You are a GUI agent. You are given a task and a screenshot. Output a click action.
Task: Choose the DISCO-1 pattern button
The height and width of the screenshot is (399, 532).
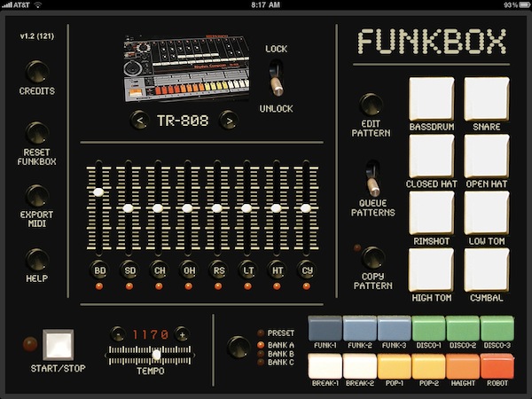coord(428,328)
